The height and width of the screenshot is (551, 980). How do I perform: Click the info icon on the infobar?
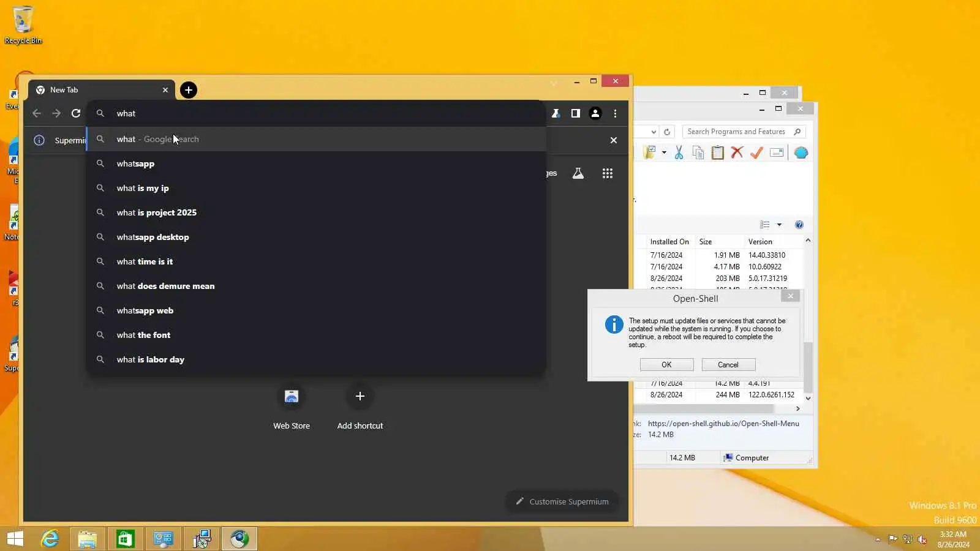(39, 140)
